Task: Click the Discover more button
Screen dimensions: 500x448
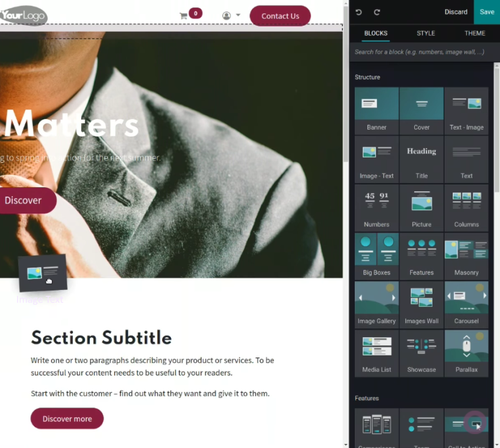Action: (x=67, y=418)
